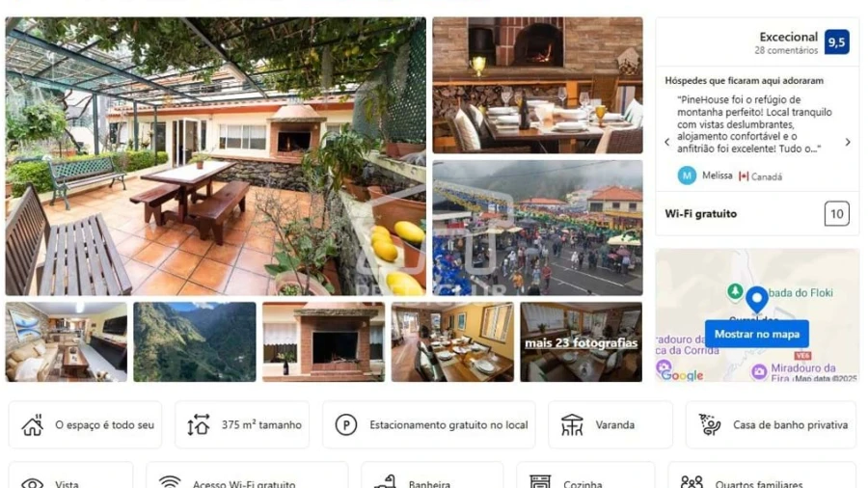
Task: Click the blue location pin on the map
Action: coord(757,300)
